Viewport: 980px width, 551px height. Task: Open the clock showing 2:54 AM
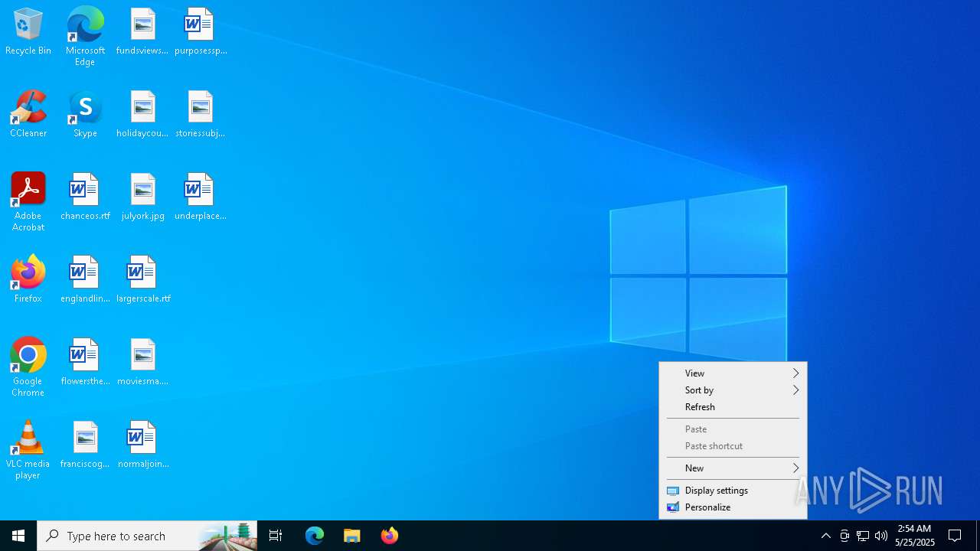tap(914, 536)
